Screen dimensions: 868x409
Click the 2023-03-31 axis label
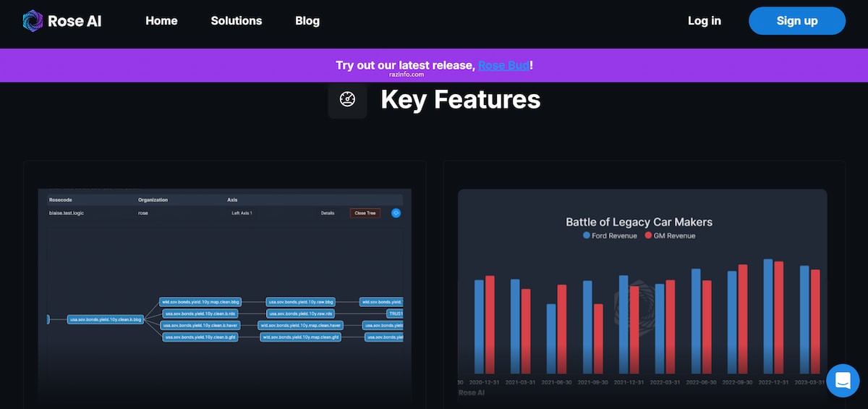point(809,381)
